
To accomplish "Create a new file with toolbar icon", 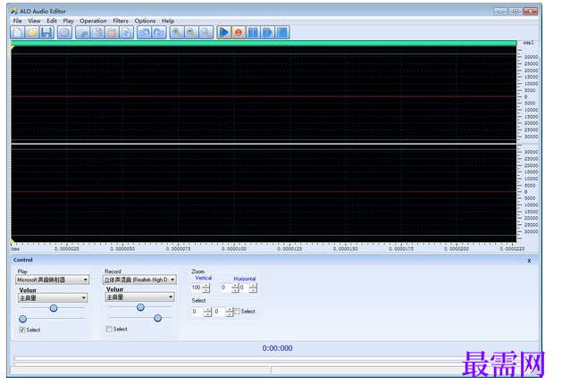I will pos(17,33).
